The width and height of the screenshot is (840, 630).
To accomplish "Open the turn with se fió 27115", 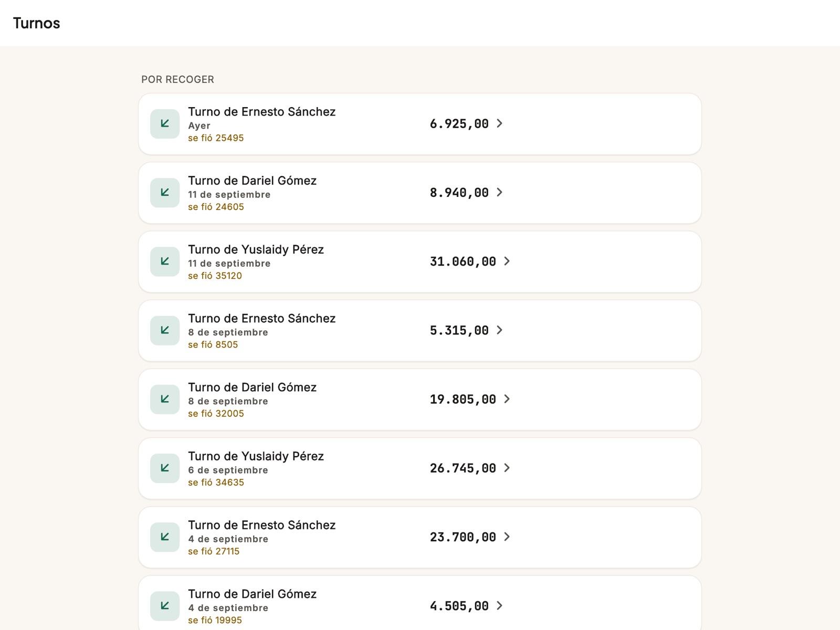I will pyautogui.click(x=420, y=537).
